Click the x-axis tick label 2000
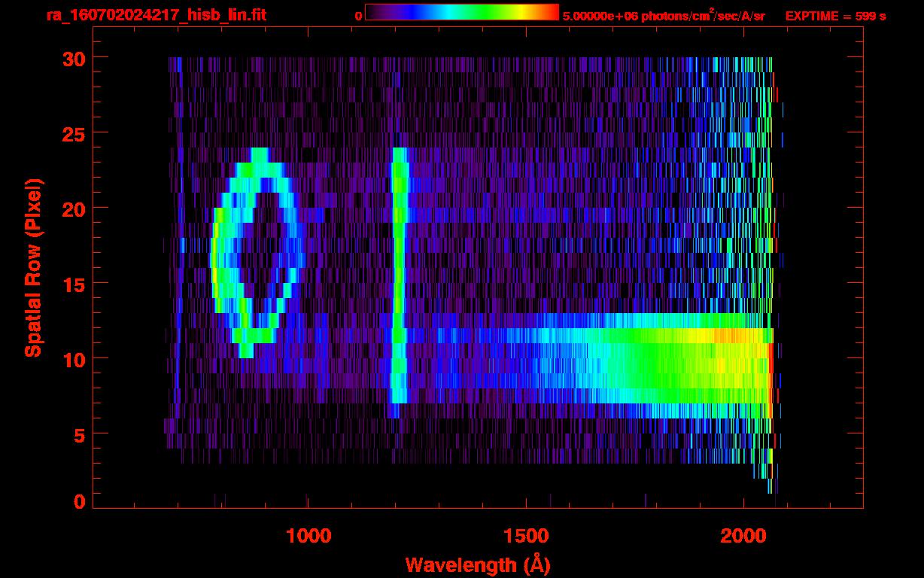 743,536
